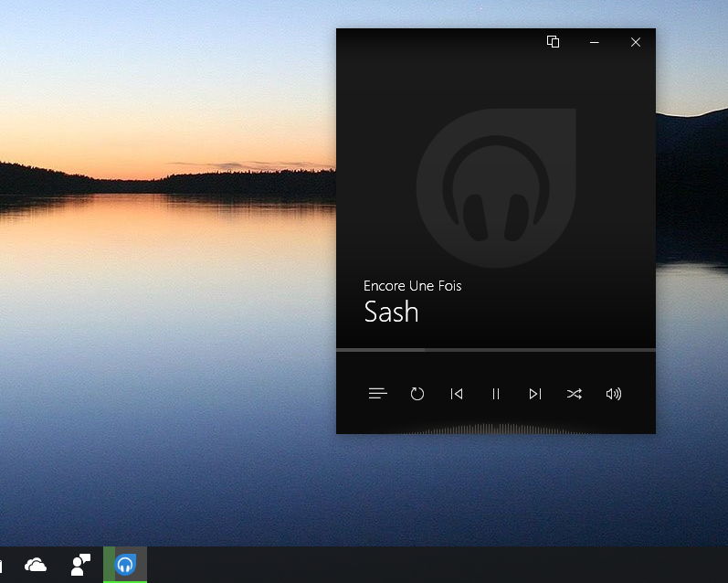The image size is (728, 583).
Task: Close the music player window
Action: click(636, 42)
